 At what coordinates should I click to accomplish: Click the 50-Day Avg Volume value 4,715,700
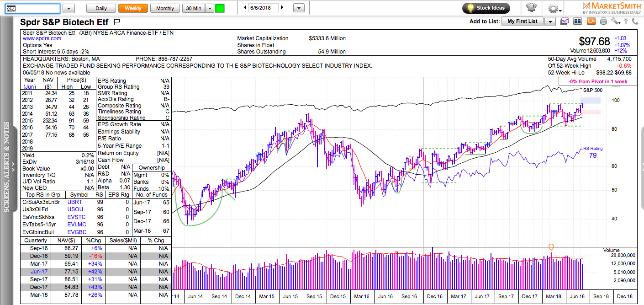[620, 59]
